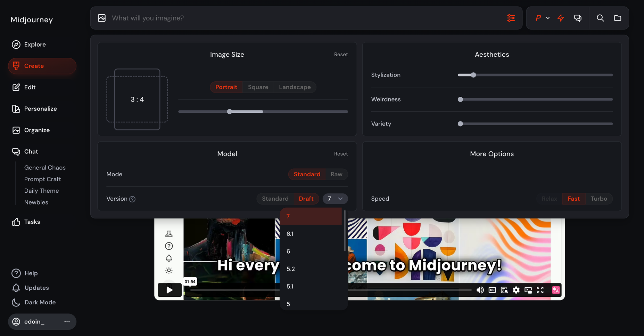Open the Newbies chat room
Viewport: 644px width, 336px height.
pyautogui.click(x=36, y=202)
